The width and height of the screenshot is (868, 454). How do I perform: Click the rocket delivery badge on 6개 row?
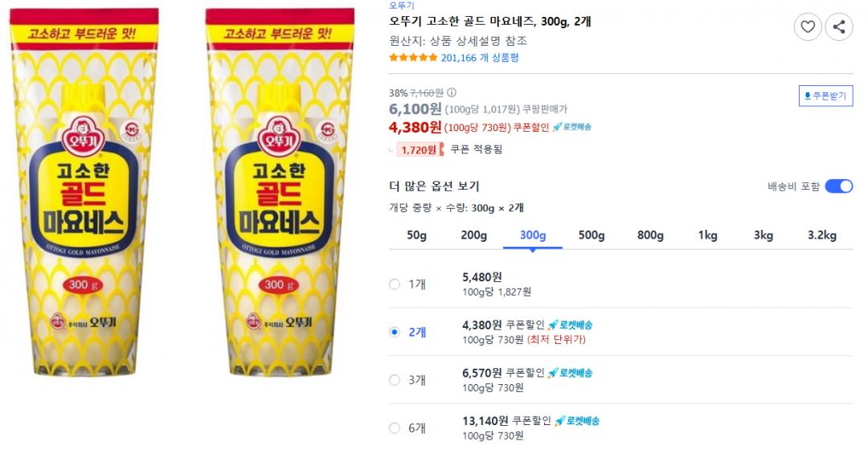tap(577, 421)
